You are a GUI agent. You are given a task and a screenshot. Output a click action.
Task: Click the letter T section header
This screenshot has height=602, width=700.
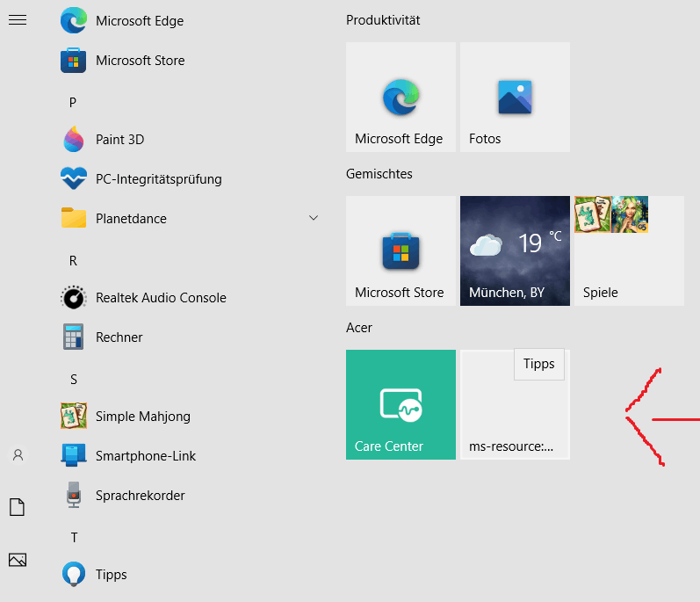74,538
